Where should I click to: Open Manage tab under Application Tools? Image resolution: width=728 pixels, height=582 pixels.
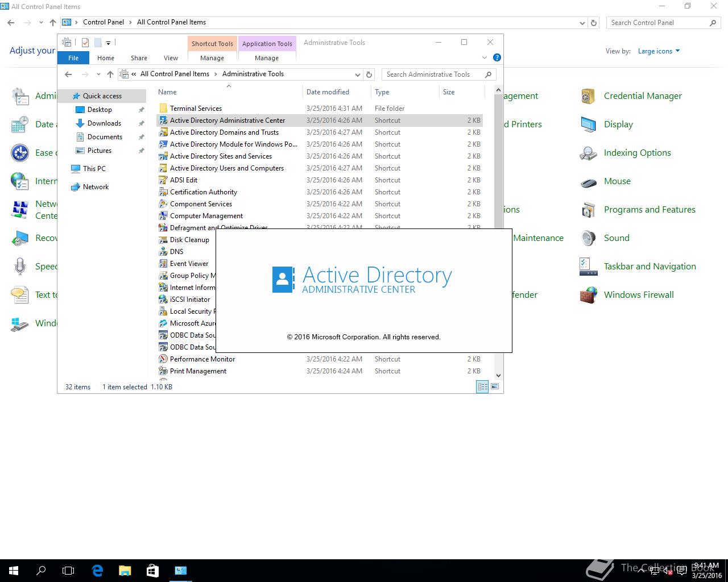[x=267, y=58]
